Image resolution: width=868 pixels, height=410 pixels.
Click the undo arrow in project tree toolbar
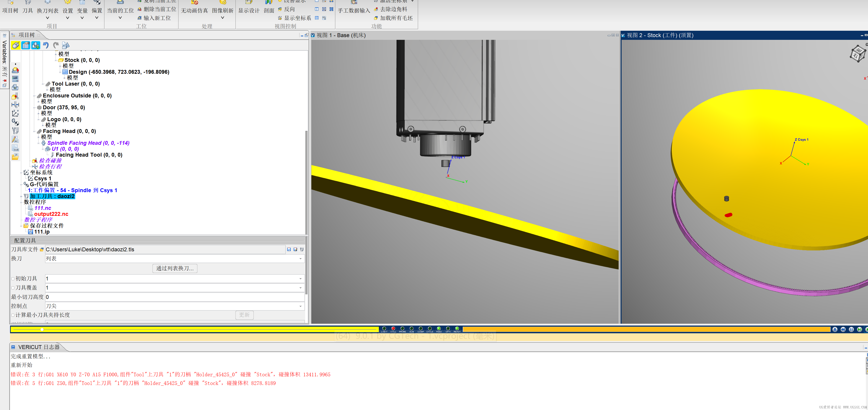pos(46,45)
